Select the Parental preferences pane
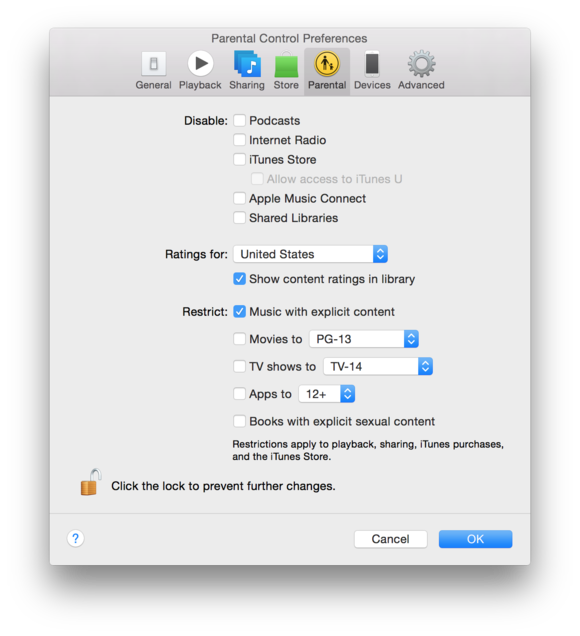The height and width of the screenshot is (636, 580). pos(327,71)
